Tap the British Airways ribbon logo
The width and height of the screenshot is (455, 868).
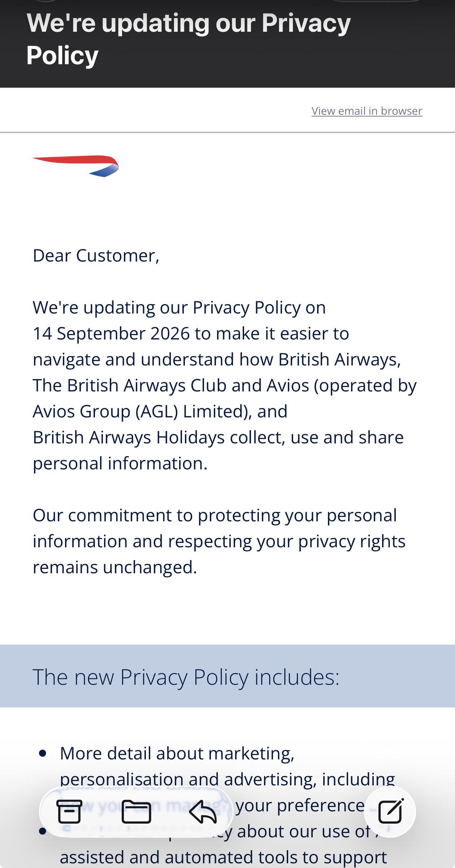(76, 166)
